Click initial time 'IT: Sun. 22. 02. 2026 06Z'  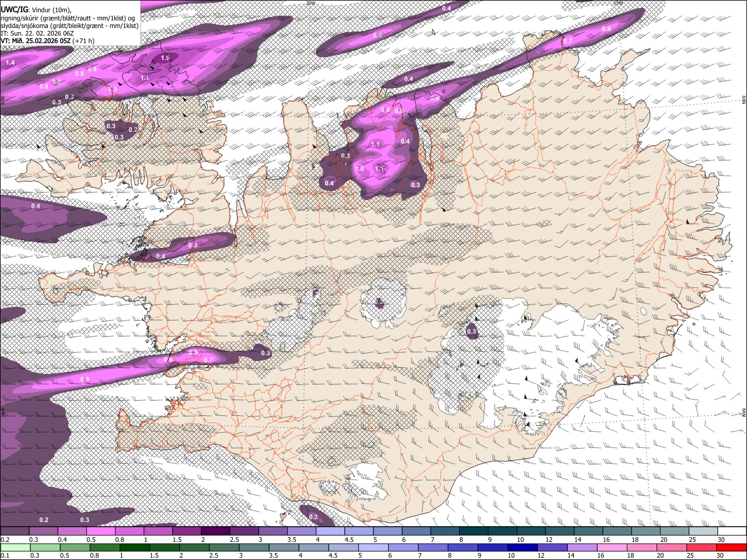[x=37, y=33]
